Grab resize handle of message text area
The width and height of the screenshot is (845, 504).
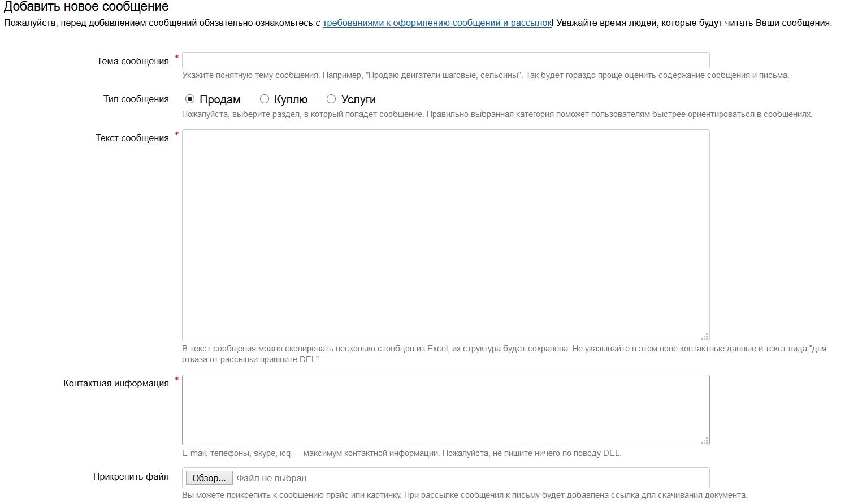click(704, 336)
